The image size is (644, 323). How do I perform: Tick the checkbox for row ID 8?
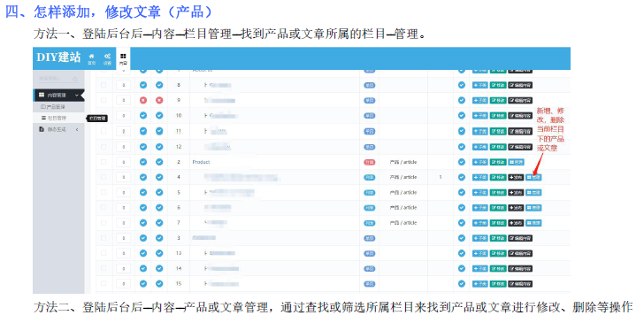[x=103, y=85]
